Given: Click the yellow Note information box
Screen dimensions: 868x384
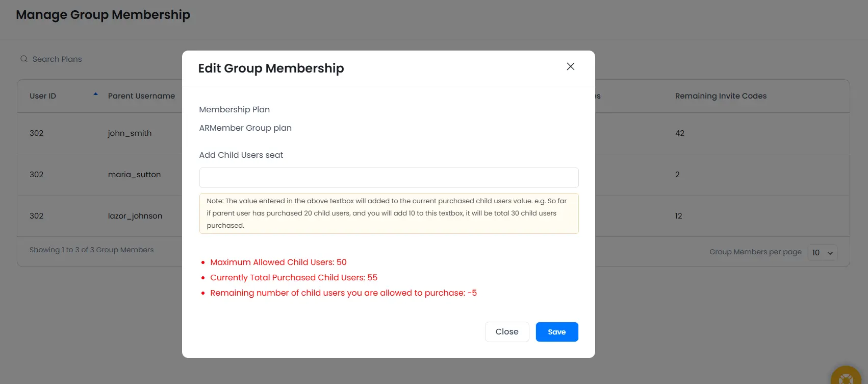Looking at the screenshot, I should click(x=389, y=213).
